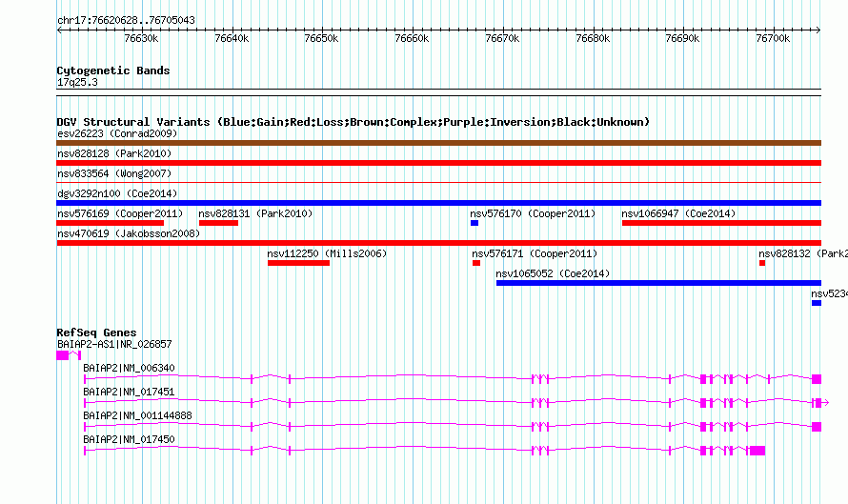This screenshot has height=504, width=848.
Task: Select the BAIAP2-AS1 NR_026857 gene glyph
Action: (63, 354)
